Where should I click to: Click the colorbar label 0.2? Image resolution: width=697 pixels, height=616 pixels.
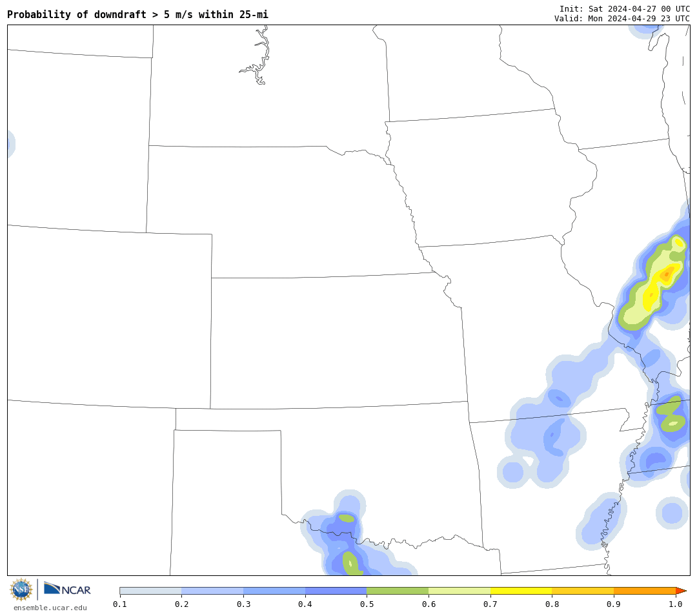[181, 604]
